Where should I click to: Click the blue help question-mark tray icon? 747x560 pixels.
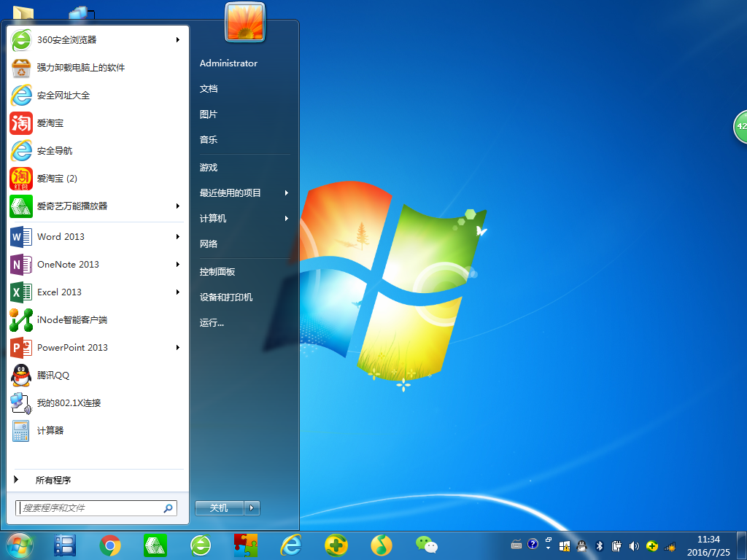pyautogui.click(x=533, y=543)
